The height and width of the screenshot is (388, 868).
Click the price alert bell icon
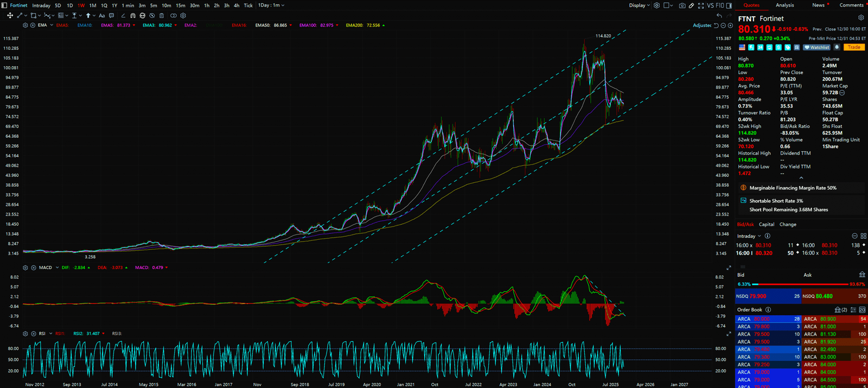click(x=837, y=47)
